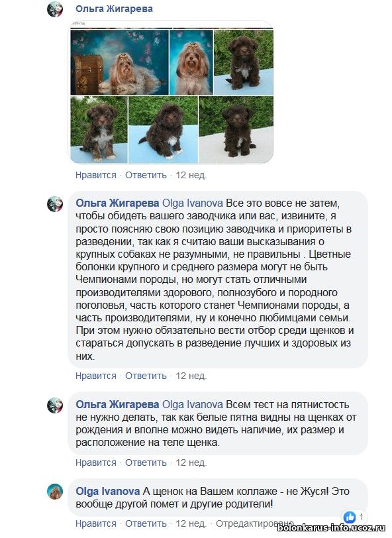Open Olga Ivanova's name on the last comment

pyautogui.click(x=108, y=492)
